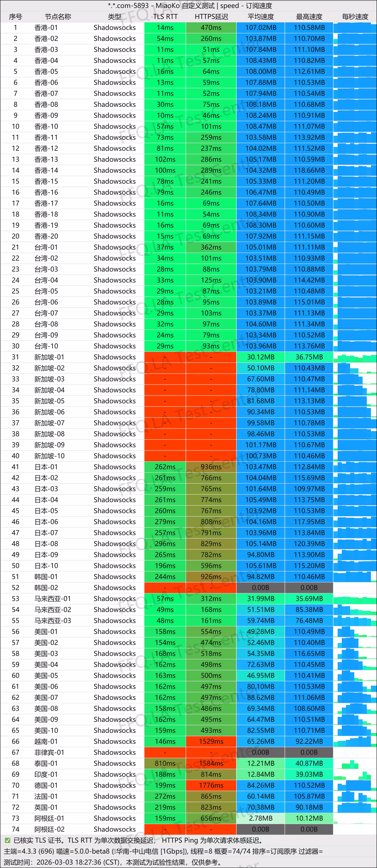This screenshot has height=868, width=377.
Task: Click the 120.39MB max speed of 日本-08
Action: click(x=309, y=544)
